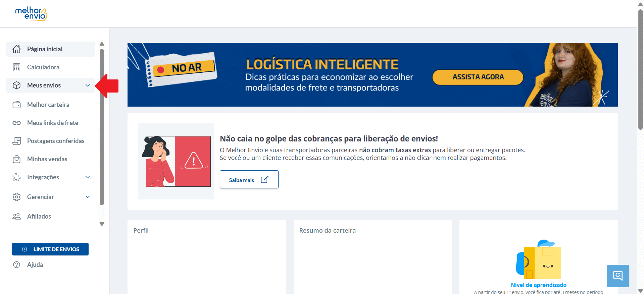
Task: Click the gear icon for Gerenciar
Action: click(16, 197)
